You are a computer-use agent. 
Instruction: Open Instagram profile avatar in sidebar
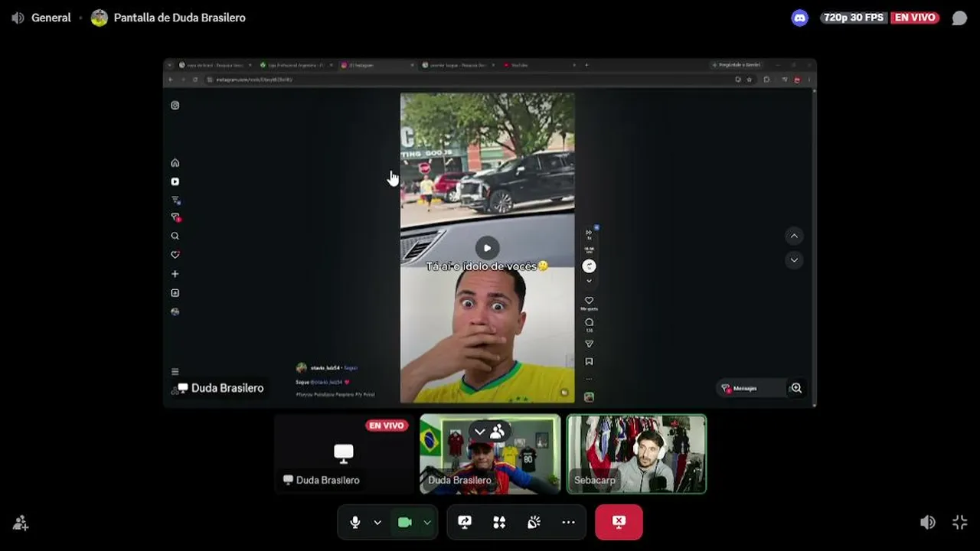tap(175, 311)
